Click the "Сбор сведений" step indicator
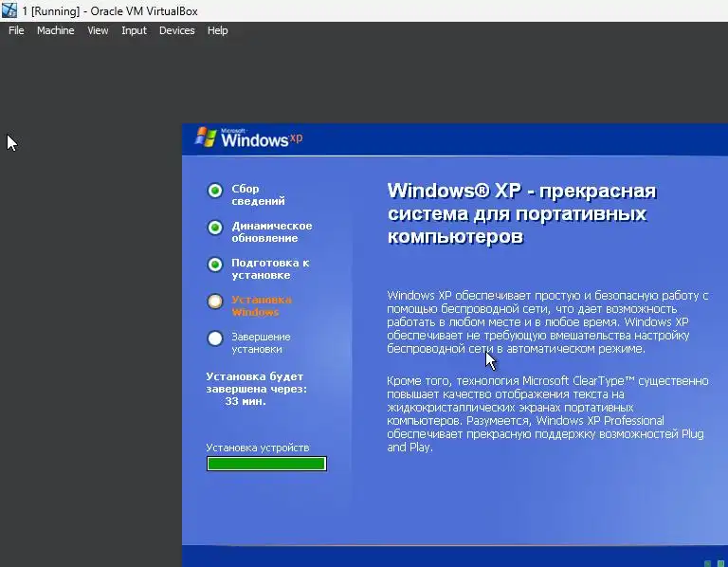Screen dimensions: 728x567 (x=215, y=191)
